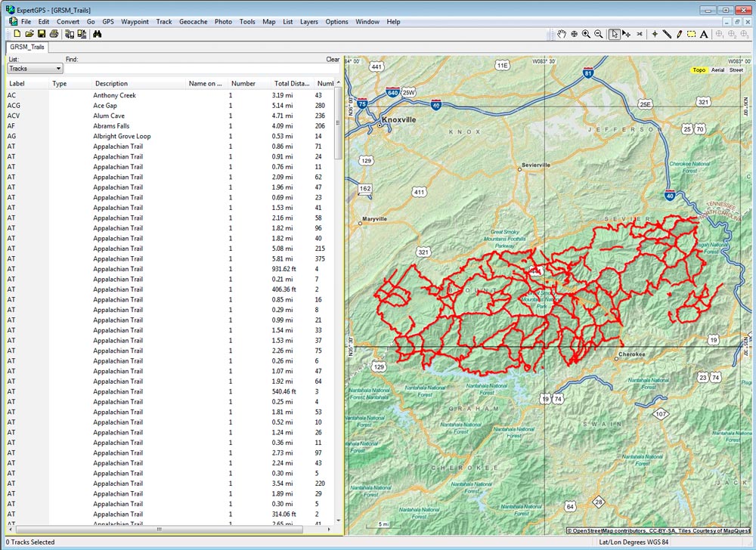Switch map to Aerial view

718,70
